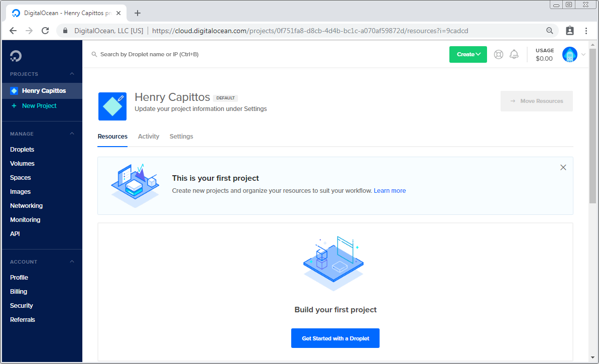Dismiss the first project banner

563,167
